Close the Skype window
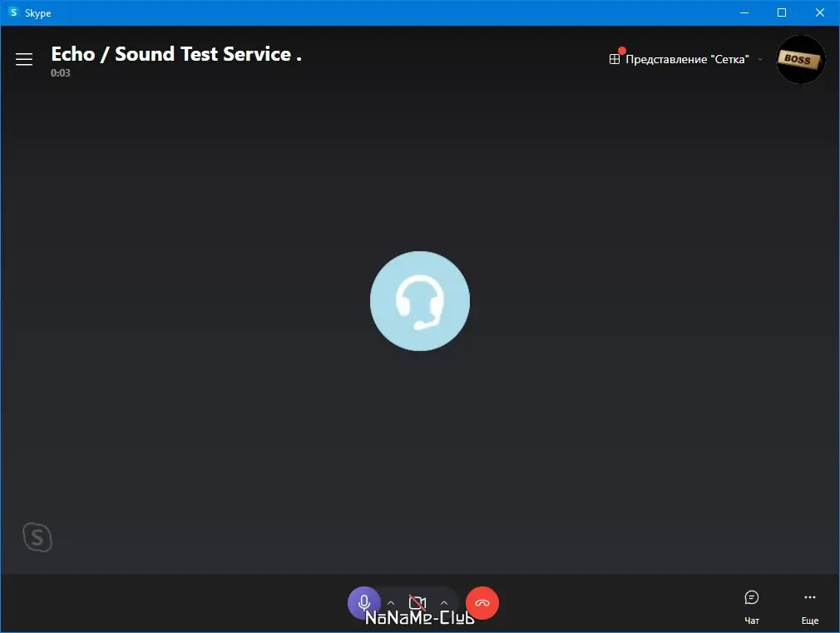840x633 pixels. click(x=820, y=12)
